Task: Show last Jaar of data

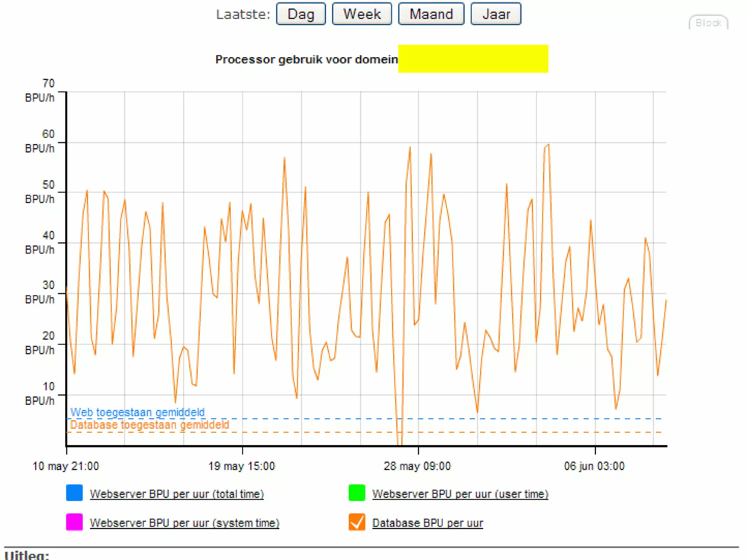Action: coord(496,14)
